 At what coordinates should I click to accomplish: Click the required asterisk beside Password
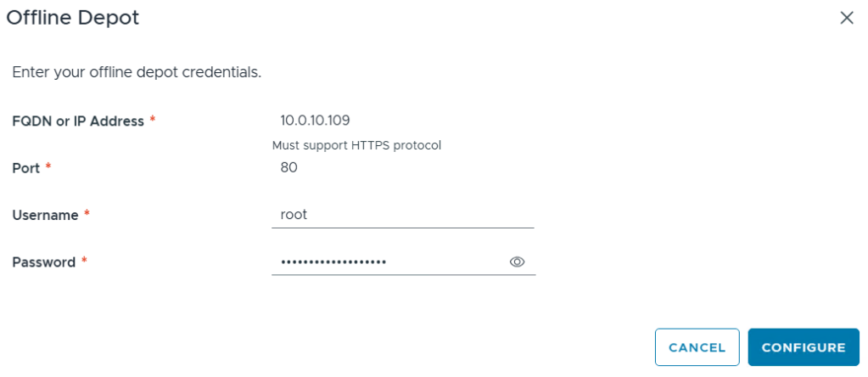point(85,262)
